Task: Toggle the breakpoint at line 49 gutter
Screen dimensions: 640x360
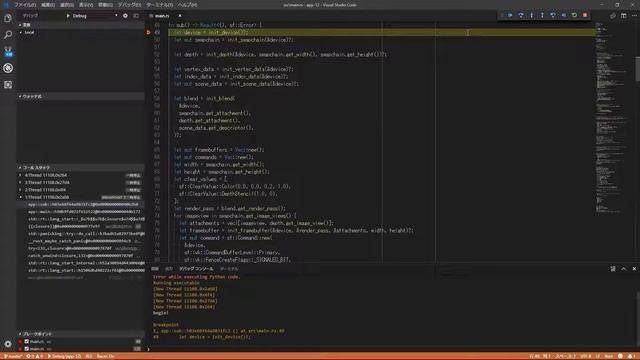Action: click(x=148, y=32)
